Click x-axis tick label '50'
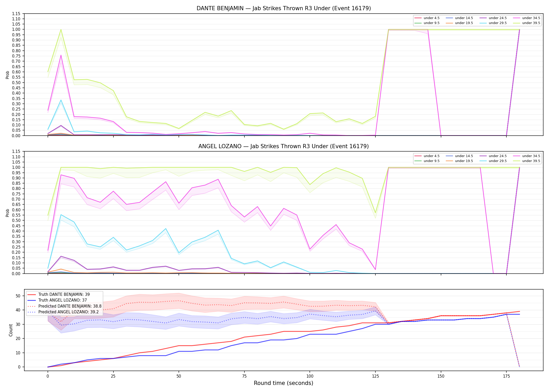This screenshot has height=392, width=549. [x=179, y=376]
